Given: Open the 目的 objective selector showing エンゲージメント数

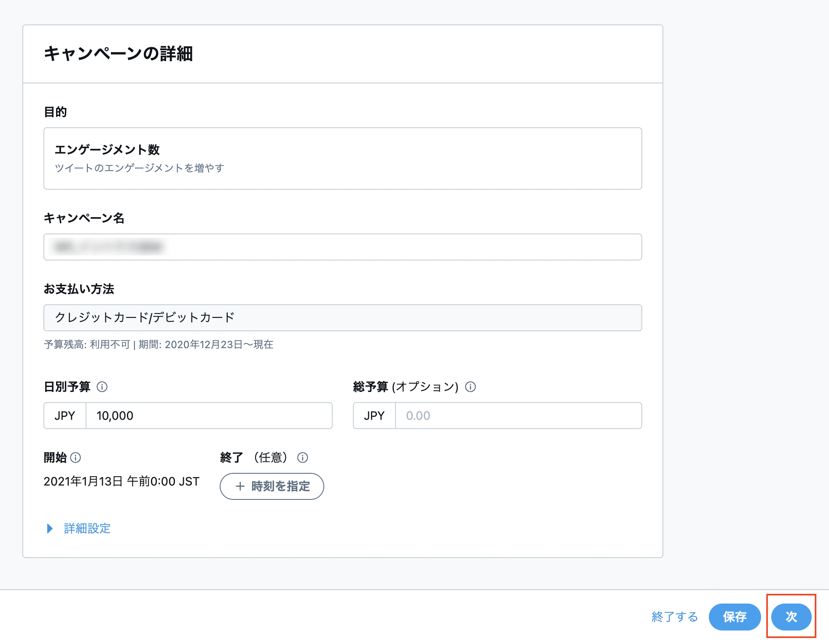Looking at the screenshot, I should pos(342,158).
